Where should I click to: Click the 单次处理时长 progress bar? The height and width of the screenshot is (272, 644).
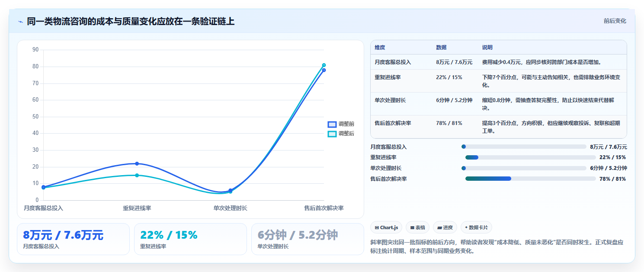(524, 168)
